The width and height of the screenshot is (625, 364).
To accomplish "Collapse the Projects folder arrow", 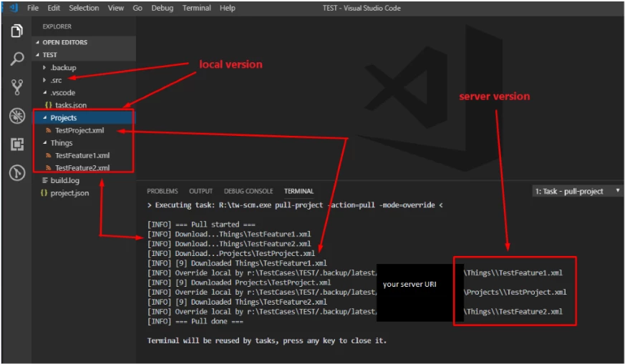I will coord(44,117).
